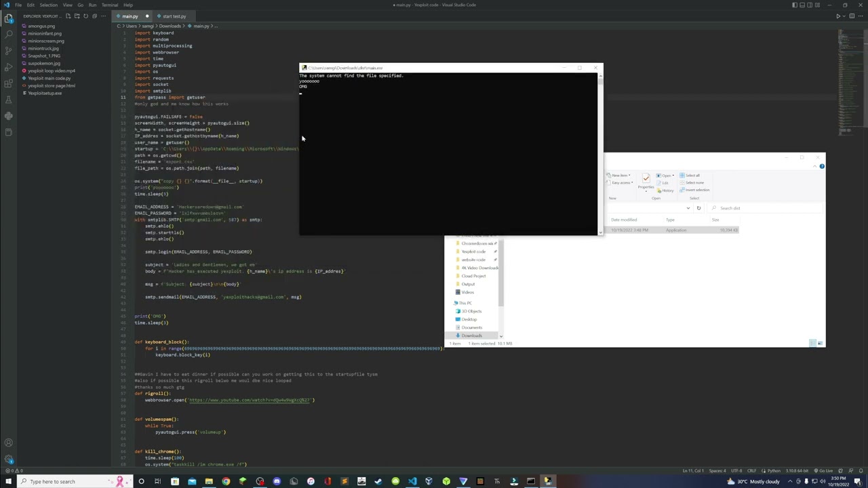Open Explorer more actions ellipsis
Viewport: 868px width, 488px height.
[102, 16]
